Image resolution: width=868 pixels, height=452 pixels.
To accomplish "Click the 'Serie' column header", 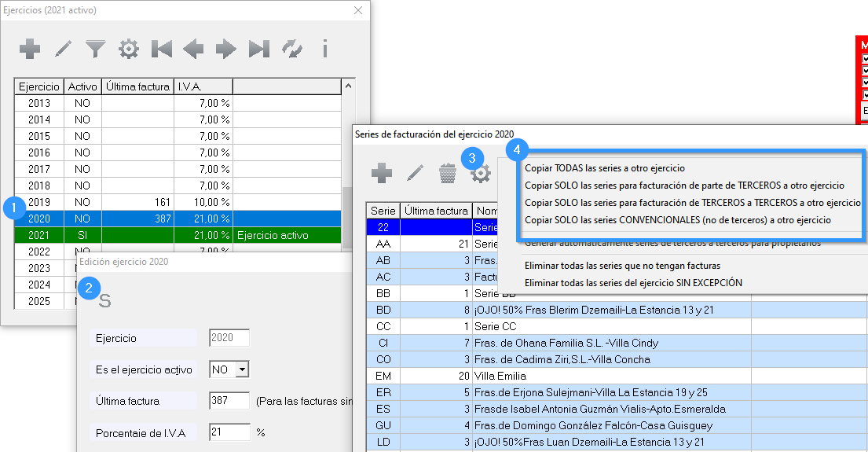I will pos(383,211).
